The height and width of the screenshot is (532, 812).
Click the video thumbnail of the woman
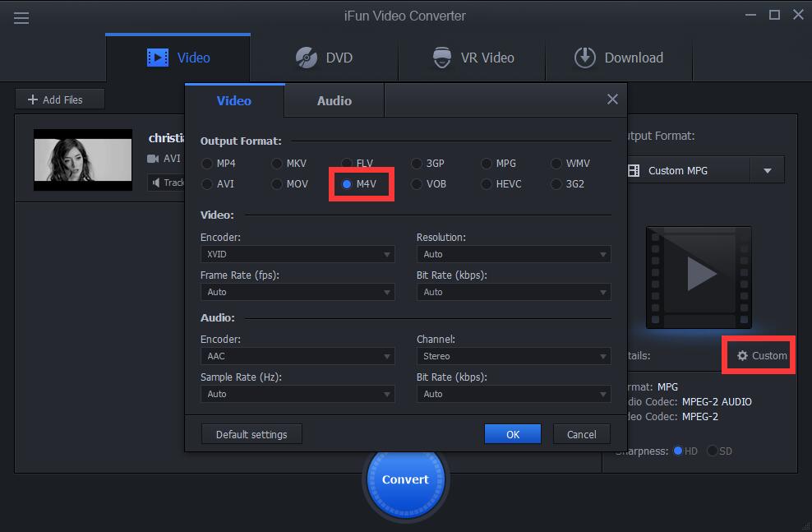83,160
